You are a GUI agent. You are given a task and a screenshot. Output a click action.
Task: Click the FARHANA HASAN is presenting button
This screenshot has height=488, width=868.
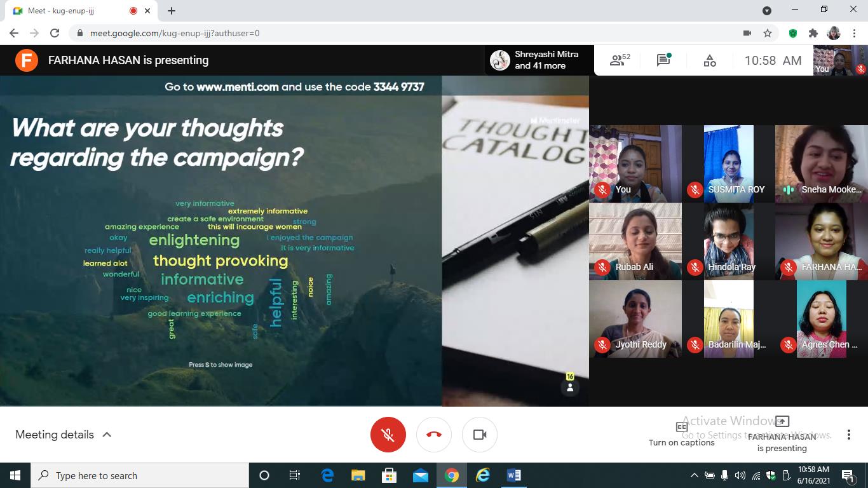click(782, 434)
